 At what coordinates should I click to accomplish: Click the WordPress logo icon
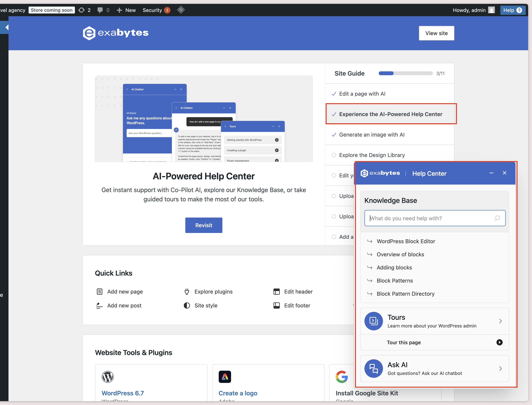(x=108, y=376)
